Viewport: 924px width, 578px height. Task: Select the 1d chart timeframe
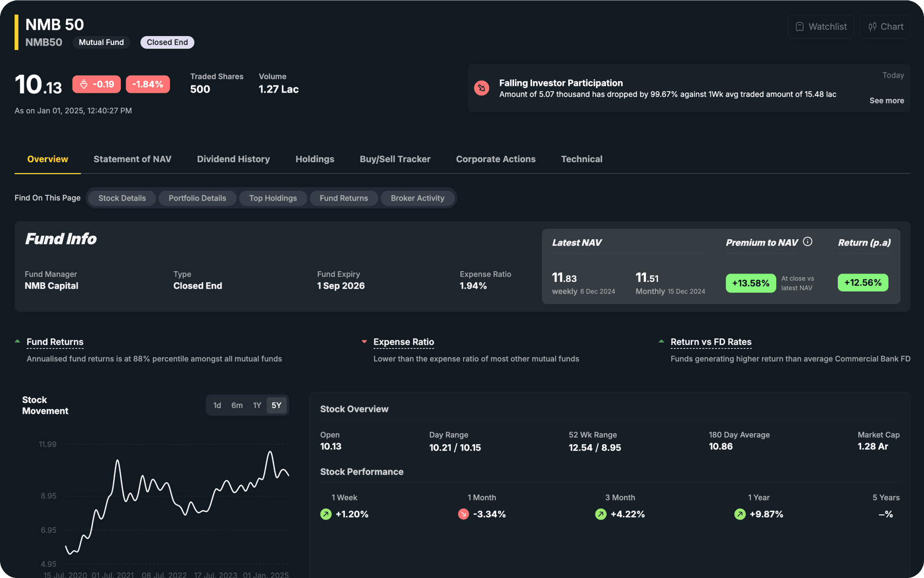click(x=217, y=405)
